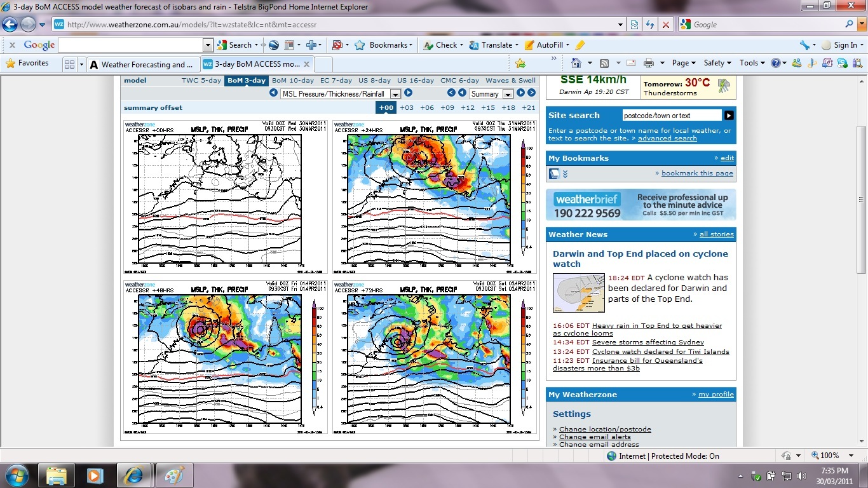Image resolution: width=868 pixels, height=488 pixels.
Task: Click the Home icon in command bar
Action: [x=576, y=63]
